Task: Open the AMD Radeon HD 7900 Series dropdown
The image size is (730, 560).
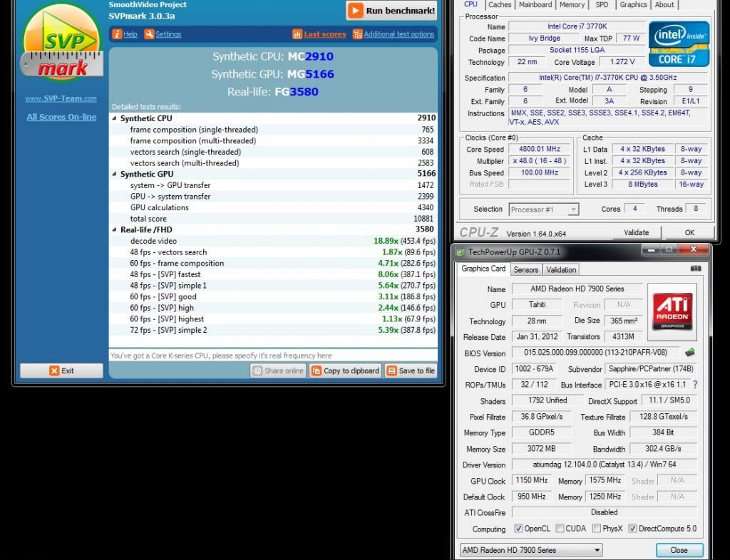Action: (530, 550)
